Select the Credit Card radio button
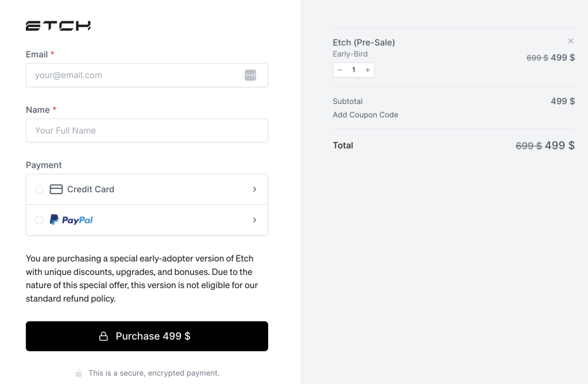The image size is (588, 384). point(39,189)
